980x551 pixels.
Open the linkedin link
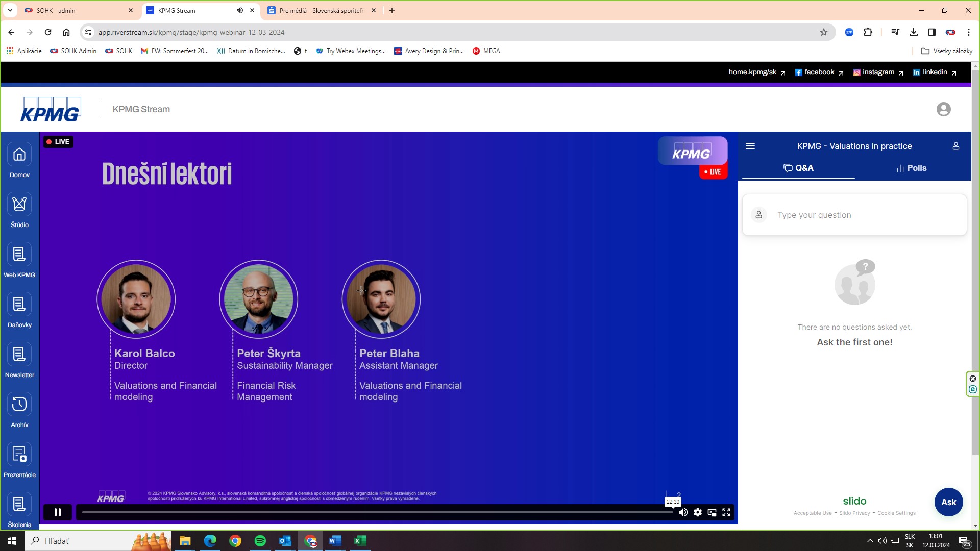(x=935, y=72)
